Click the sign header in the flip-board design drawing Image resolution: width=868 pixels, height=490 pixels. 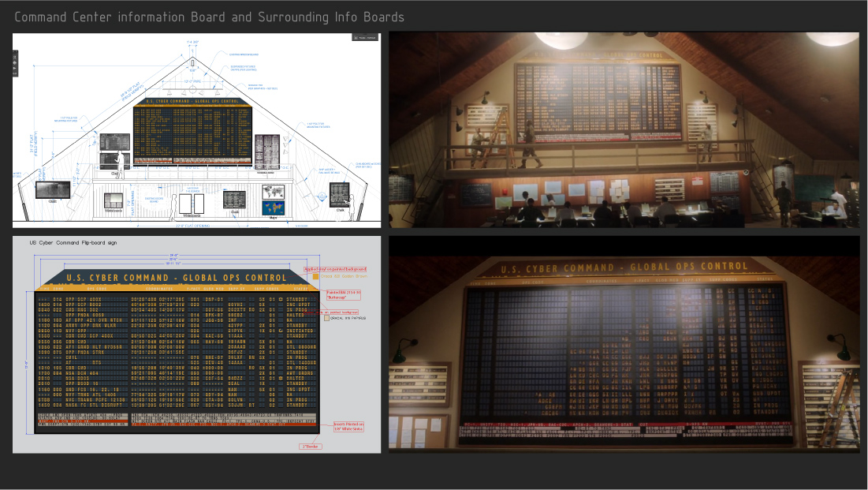coord(177,279)
